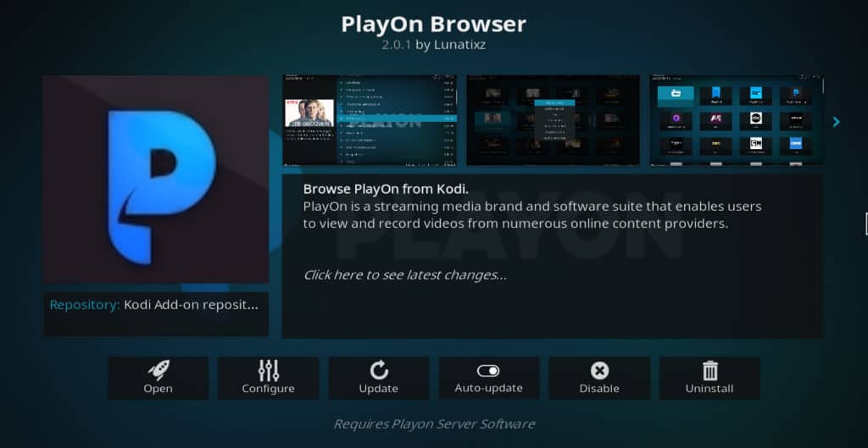The width and height of the screenshot is (868, 448).
Task: Click the circular arrow Update icon
Action: 378,370
